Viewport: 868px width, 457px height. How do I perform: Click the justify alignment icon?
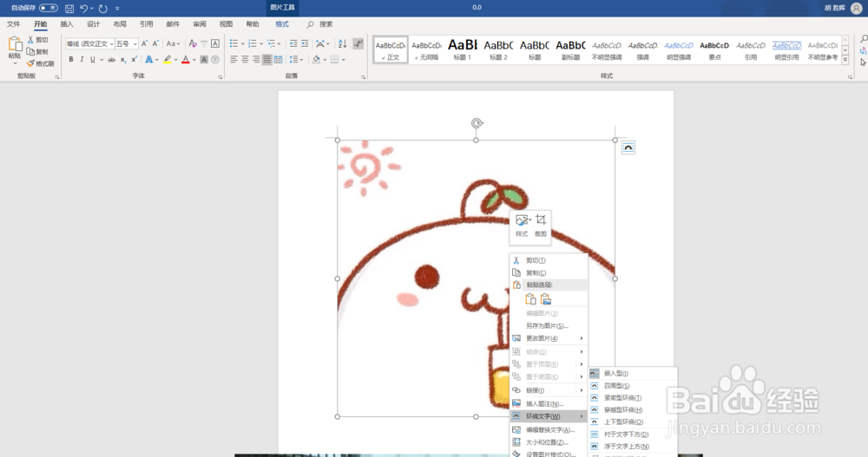266,59
